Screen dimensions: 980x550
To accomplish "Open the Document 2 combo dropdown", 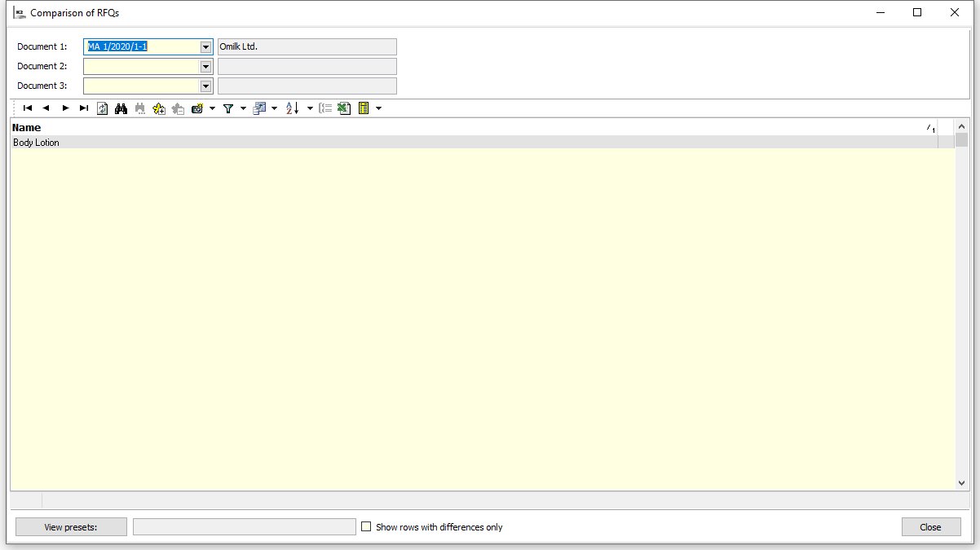I will coord(205,67).
